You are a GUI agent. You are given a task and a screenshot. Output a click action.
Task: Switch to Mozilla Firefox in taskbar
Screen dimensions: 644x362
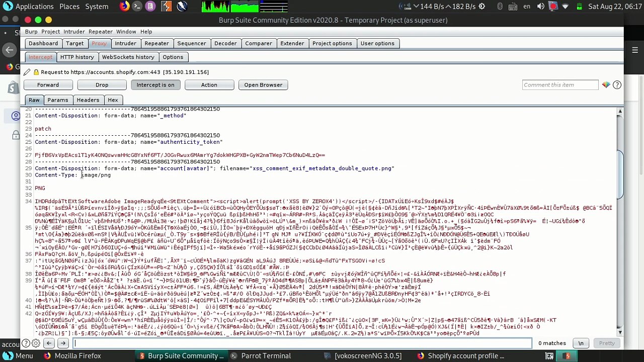(x=72, y=356)
